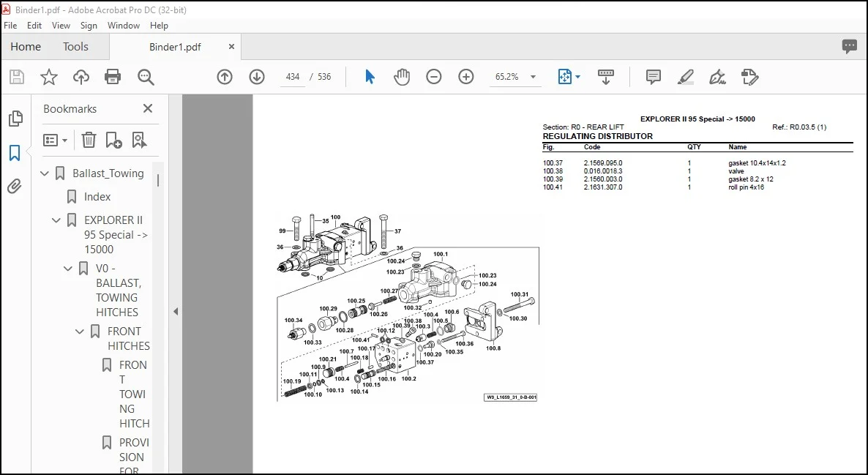The width and height of the screenshot is (868, 475).
Task: Open the Index bookmark
Action: pos(97,197)
